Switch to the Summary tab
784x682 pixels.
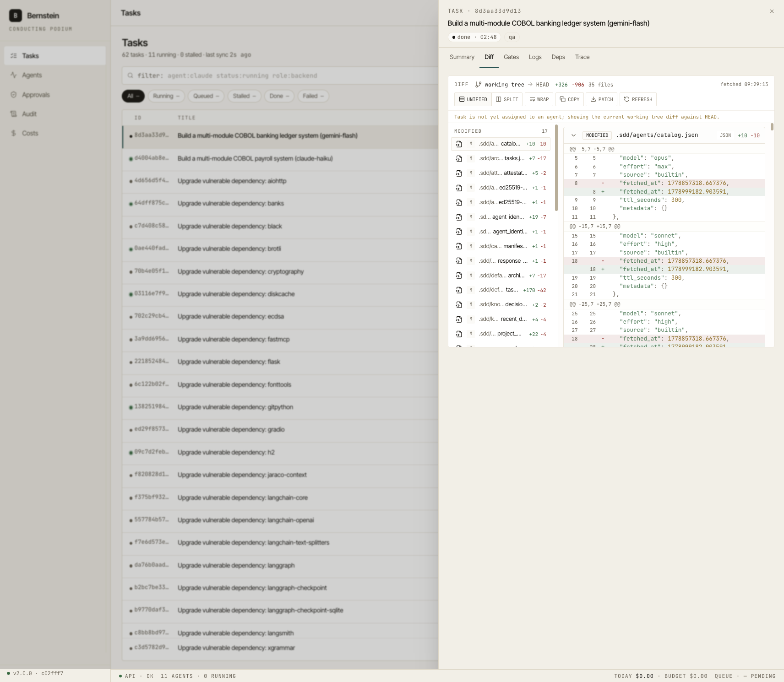point(462,57)
